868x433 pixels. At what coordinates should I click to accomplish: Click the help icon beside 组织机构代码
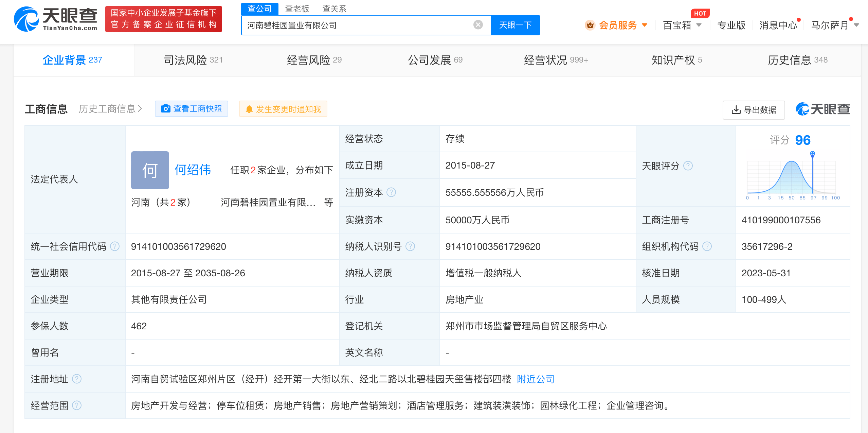tap(707, 246)
